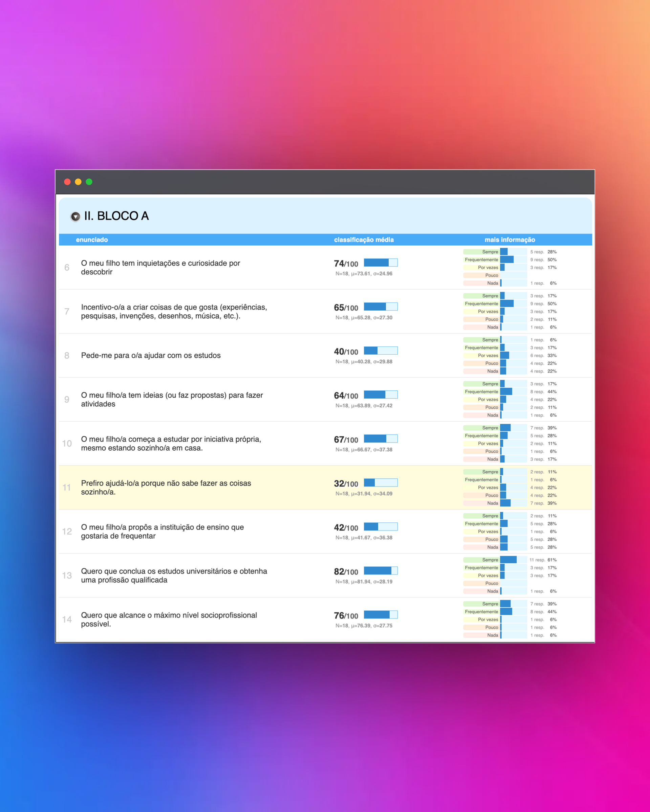Viewport: 650px width, 812px height.
Task: Click the 32/100 score of question 11
Action: coord(346,483)
